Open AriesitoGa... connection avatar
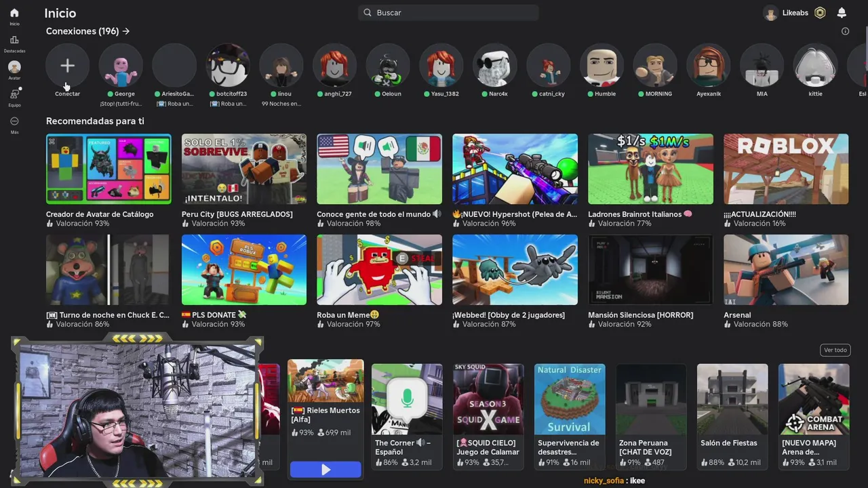 click(174, 66)
